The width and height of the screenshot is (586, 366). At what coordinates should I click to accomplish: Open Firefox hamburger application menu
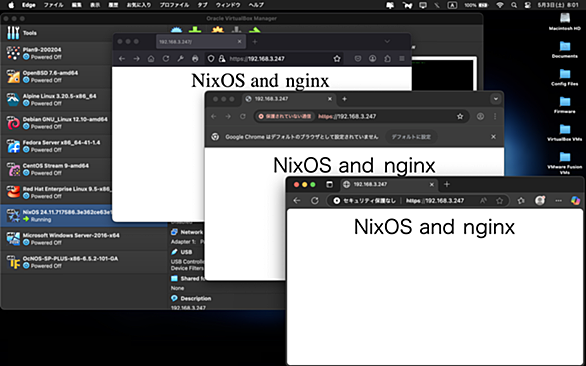[402, 59]
